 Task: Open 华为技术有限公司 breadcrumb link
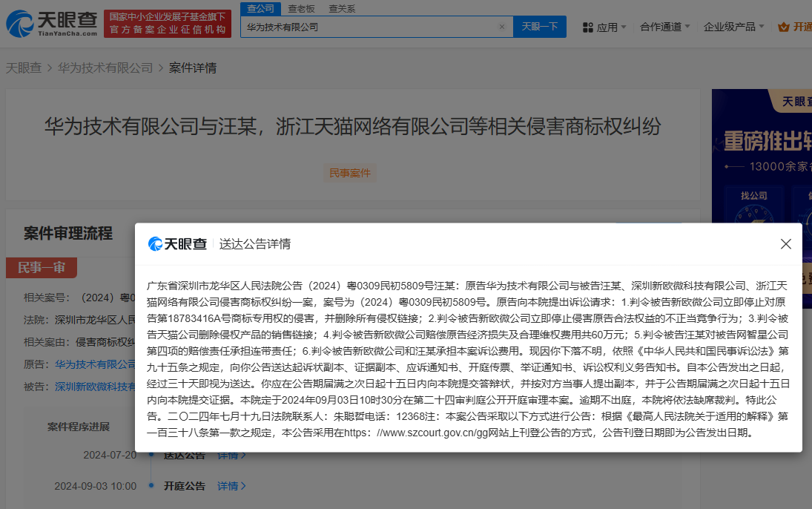pyautogui.click(x=105, y=68)
